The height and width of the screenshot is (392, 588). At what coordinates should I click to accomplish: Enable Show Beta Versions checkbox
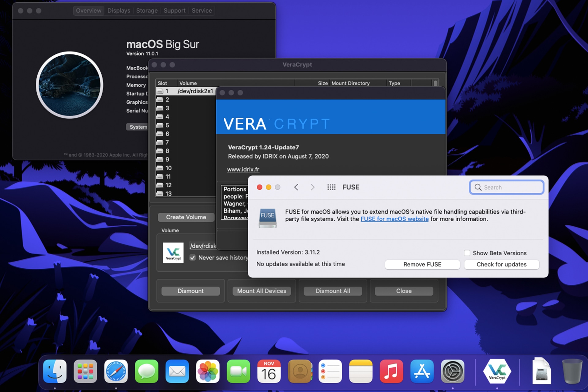467,253
